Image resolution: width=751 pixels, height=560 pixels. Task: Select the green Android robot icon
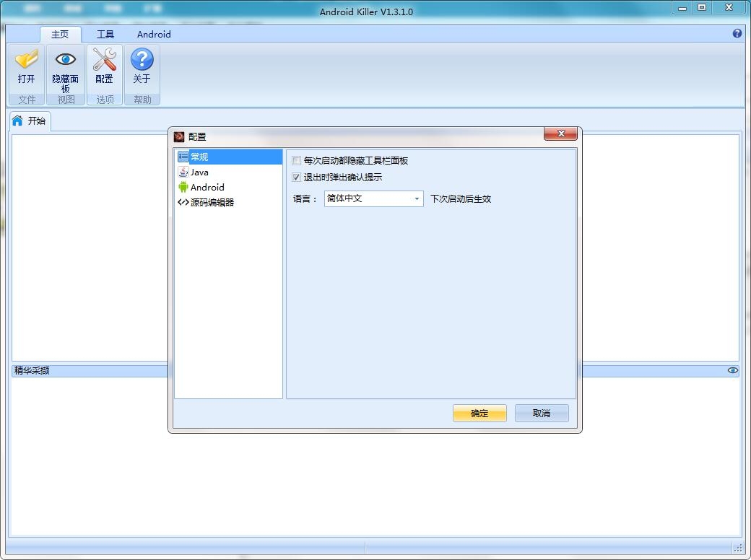pyautogui.click(x=183, y=187)
